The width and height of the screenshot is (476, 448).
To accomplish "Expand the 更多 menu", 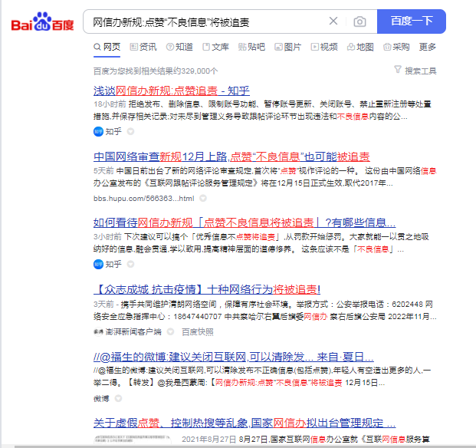I will (428, 47).
